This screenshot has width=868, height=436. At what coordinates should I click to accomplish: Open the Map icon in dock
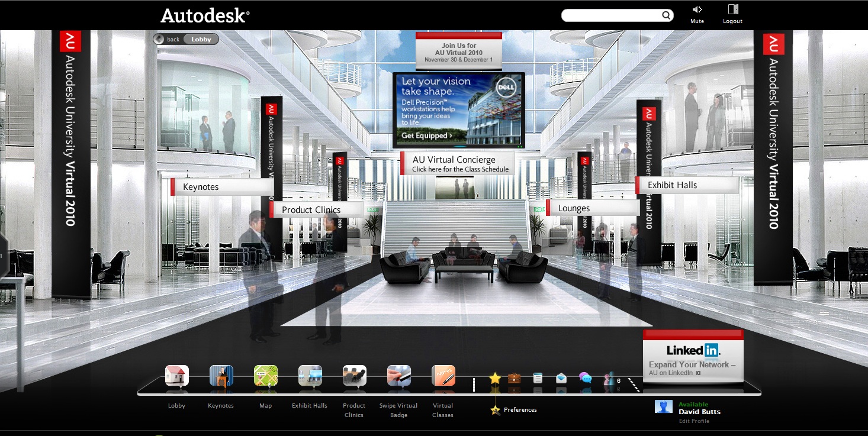[x=265, y=376]
